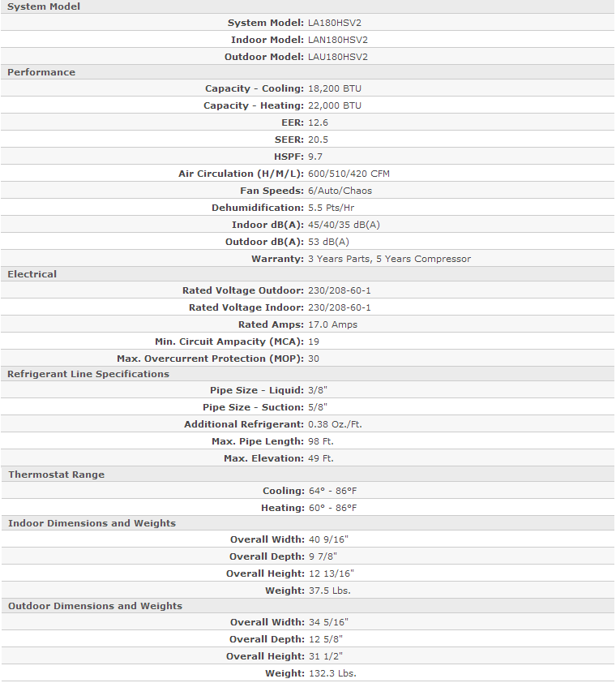Select the 600/510/420 CFM air circulation value

[x=349, y=174]
